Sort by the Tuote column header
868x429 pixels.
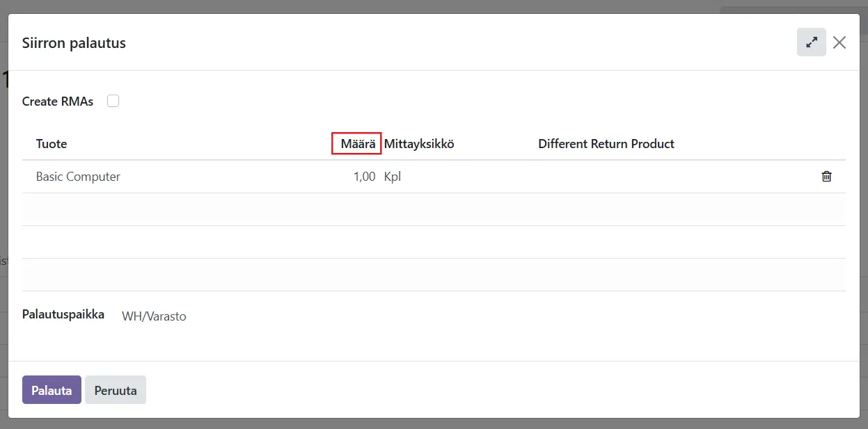tap(52, 144)
